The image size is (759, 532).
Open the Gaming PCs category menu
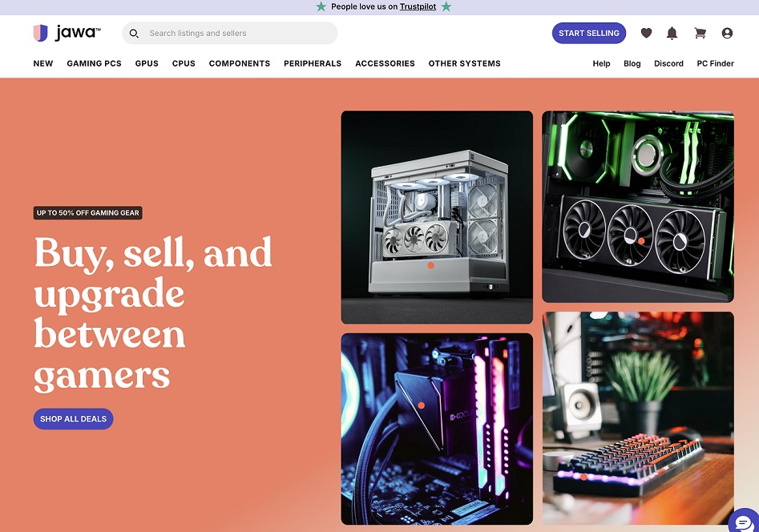click(94, 63)
